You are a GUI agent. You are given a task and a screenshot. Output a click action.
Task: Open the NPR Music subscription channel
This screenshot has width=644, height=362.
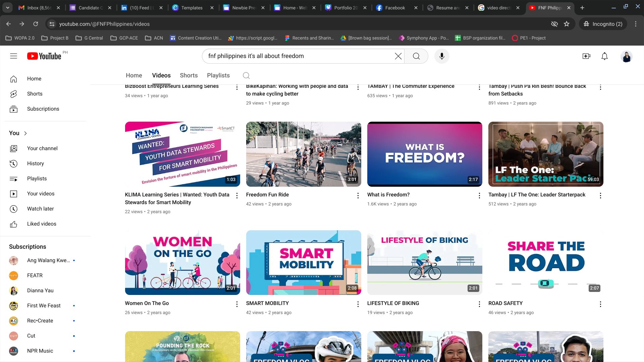point(45,351)
